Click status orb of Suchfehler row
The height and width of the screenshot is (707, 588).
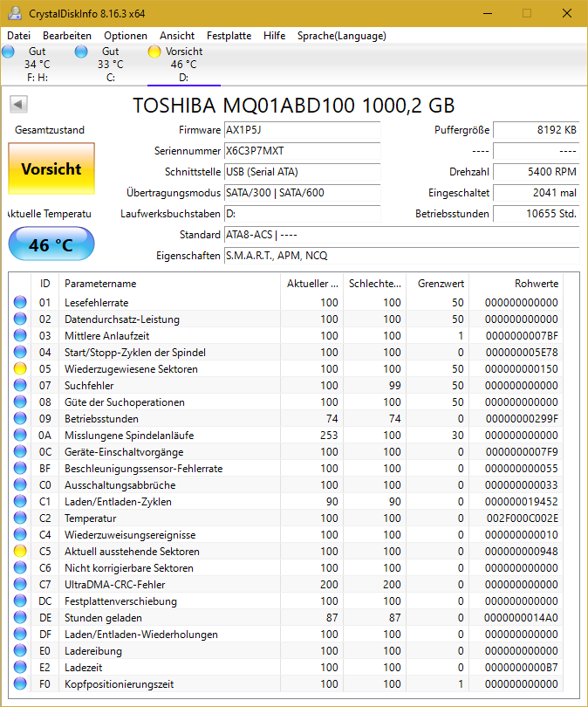20,385
